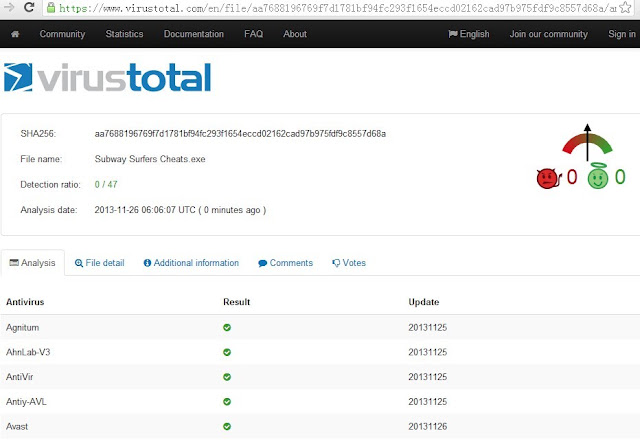640x442 pixels.
Task: Click the green padlock security icon
Action: coord(51,7)
